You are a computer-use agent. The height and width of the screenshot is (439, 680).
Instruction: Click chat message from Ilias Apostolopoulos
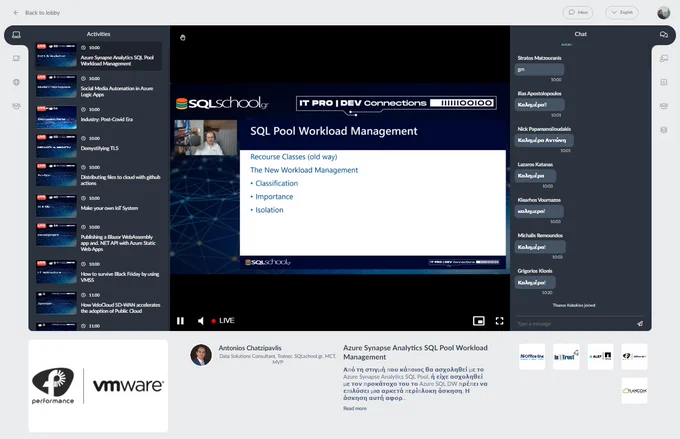[539, 105]
